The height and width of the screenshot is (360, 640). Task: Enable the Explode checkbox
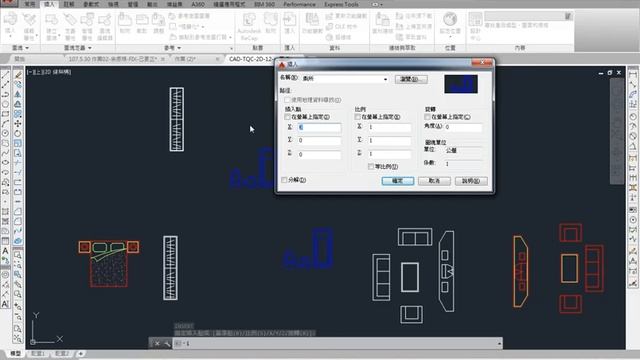(284, 180)
